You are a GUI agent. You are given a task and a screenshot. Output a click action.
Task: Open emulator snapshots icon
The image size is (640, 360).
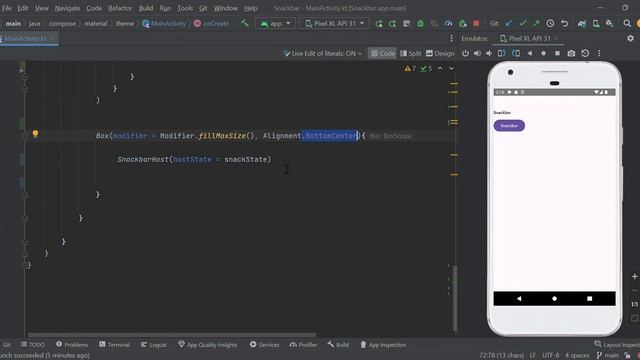pyautogui.click(x=585, y=53)
